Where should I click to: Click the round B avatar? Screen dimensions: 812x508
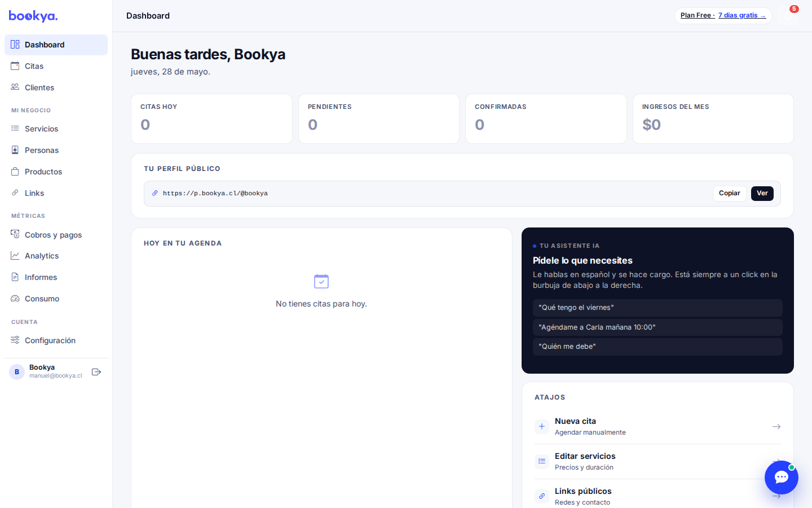tap(17, 372)
